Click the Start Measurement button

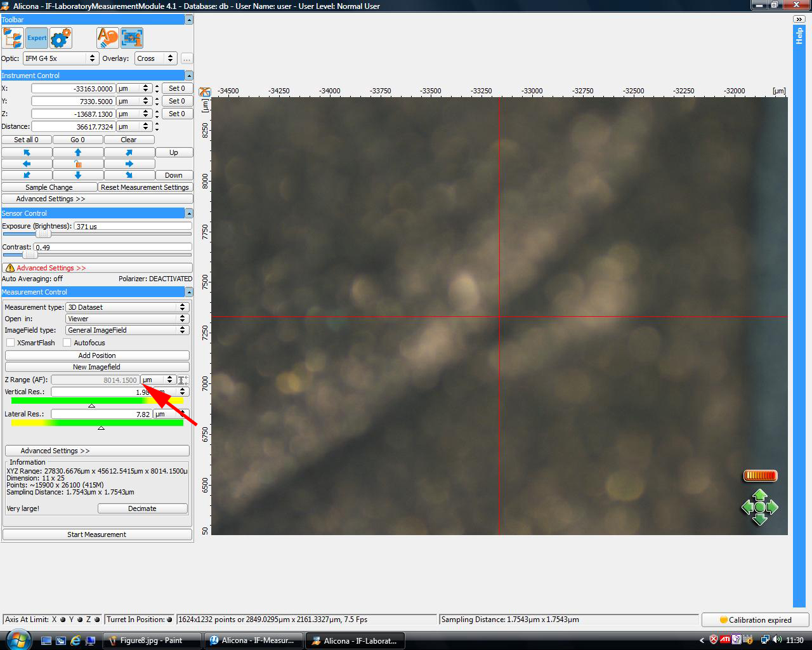[x=97, y=534]
